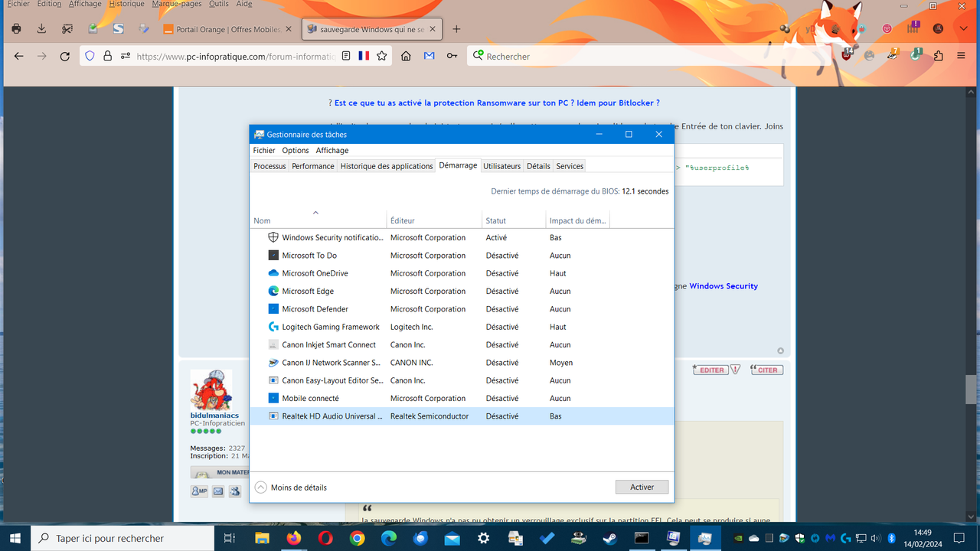Click the Windows taskbar search box
Viewport: 980px width, 551px height.
point(122,538)
